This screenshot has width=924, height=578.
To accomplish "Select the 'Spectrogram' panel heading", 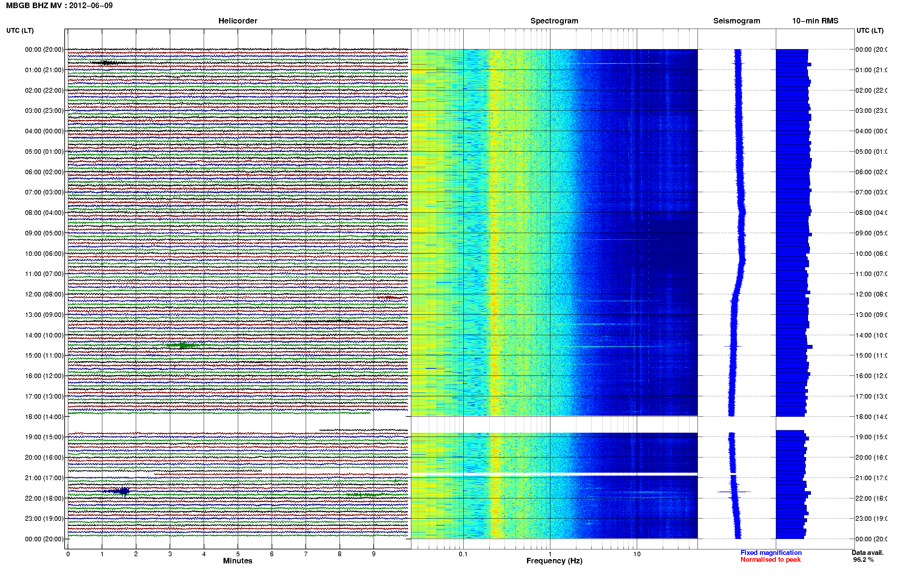I will pyautogui.click(x=554, y=21).
